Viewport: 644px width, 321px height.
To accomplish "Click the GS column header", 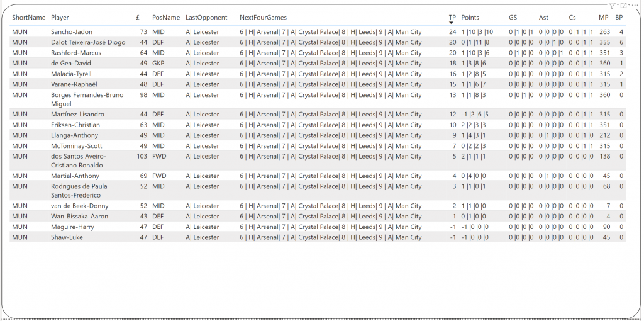I will pyautogui.click(x=513, y=18).
